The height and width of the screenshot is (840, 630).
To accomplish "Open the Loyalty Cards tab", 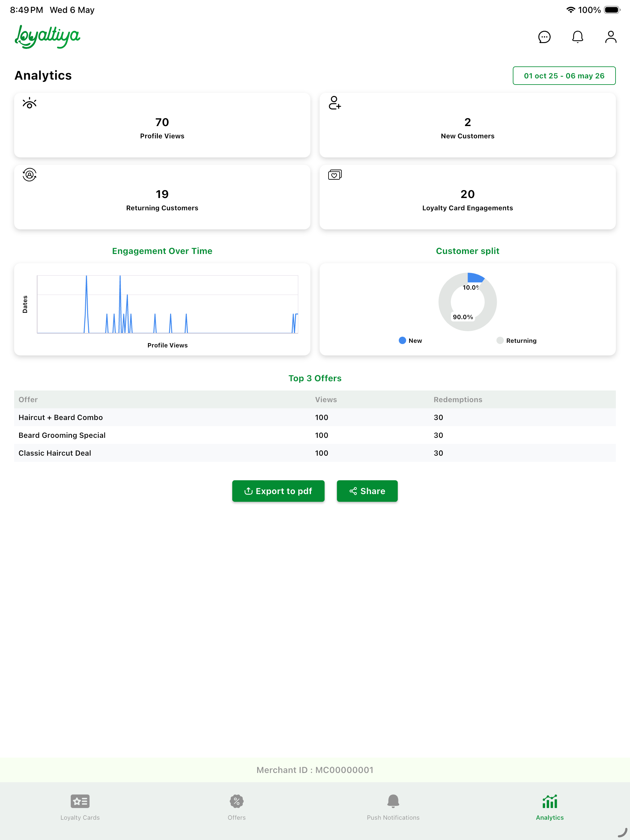I will (80, 807).
